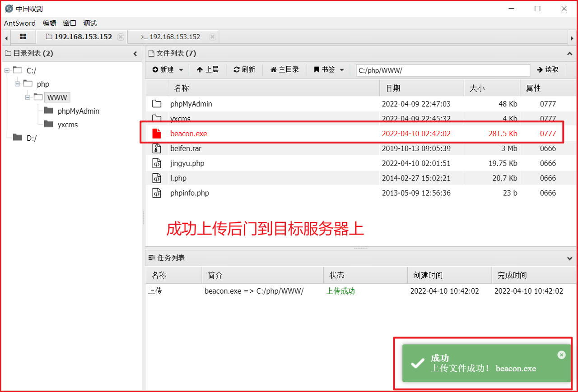
Task: Click the beacon.exe size 281.5 Kb
Action: pos(503,134)
